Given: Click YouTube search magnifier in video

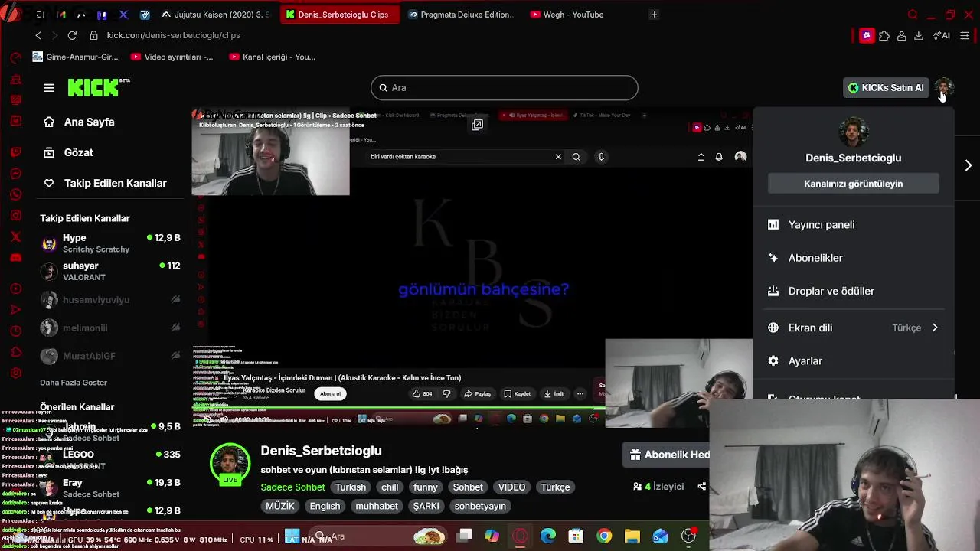Looking at the screenshot, I should (x=576, y=157).
